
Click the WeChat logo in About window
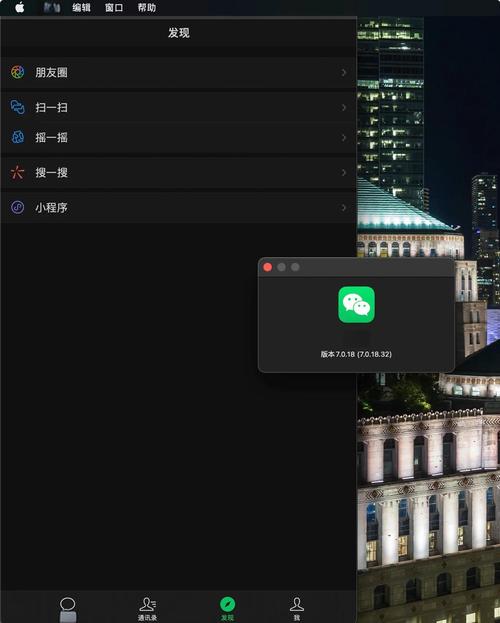tap(357, 305)
